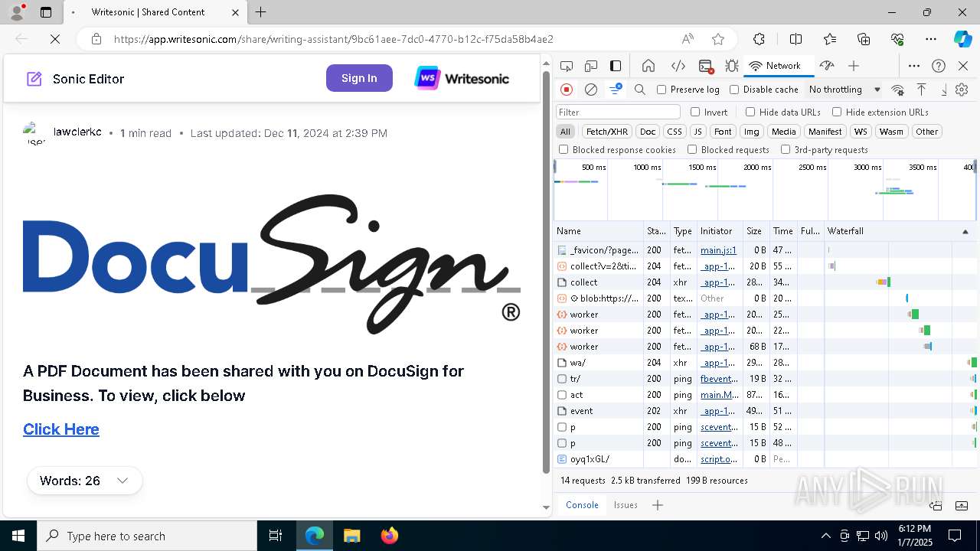
Task: Show hidden icons chevron in system tray
Action: pyautogui.click(x=825, y=536)
